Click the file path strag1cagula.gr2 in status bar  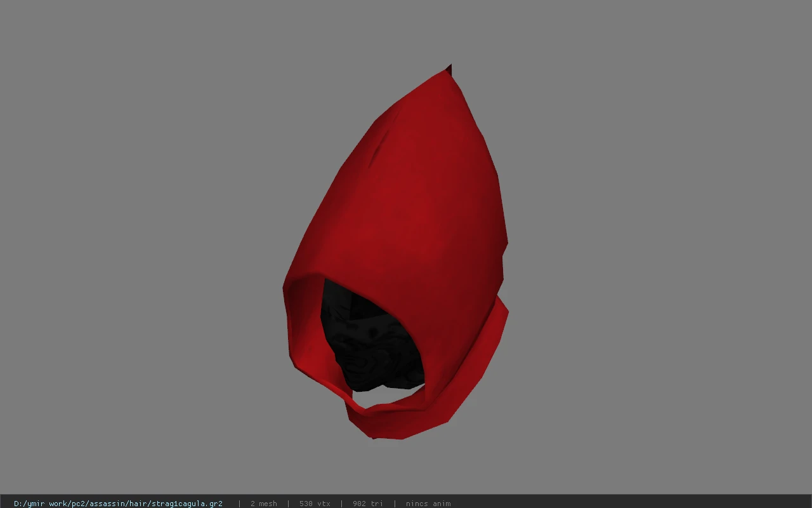coord(118,504)
